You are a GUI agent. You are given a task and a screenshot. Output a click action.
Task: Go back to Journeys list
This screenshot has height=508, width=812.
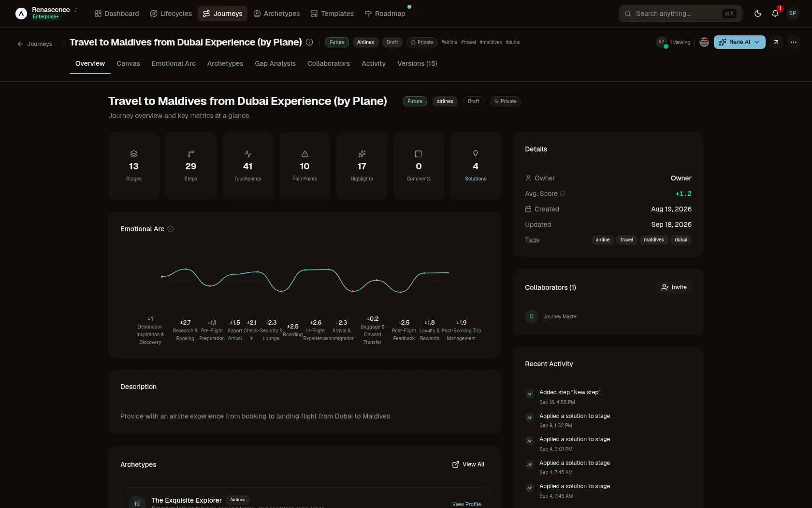[x=35, y=44]
